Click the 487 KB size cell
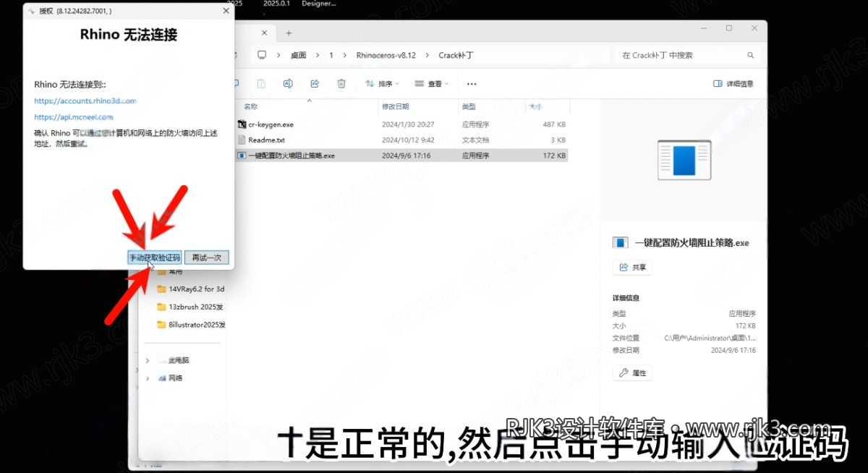Screen dimensions: 868x473 click(x=554, y=124)
